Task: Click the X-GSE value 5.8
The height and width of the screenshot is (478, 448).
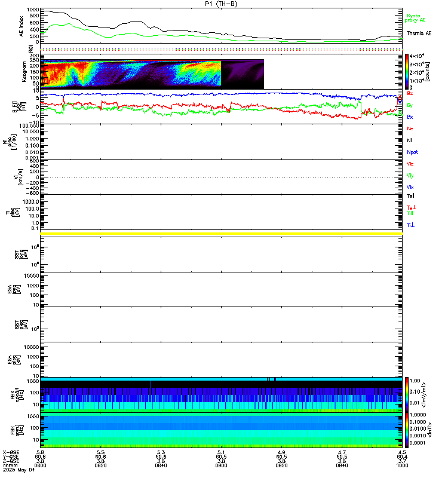Action: pyautogui.click(x=40, y=452)
